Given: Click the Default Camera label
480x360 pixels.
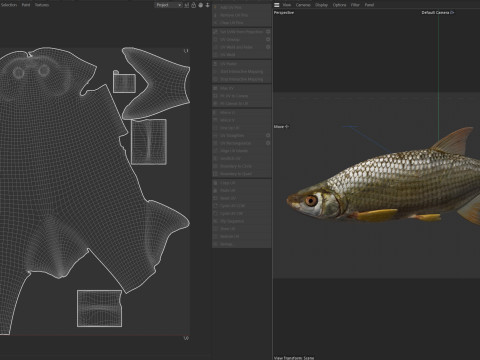Looking at the screenshot, I should click(x=435, y=12).
